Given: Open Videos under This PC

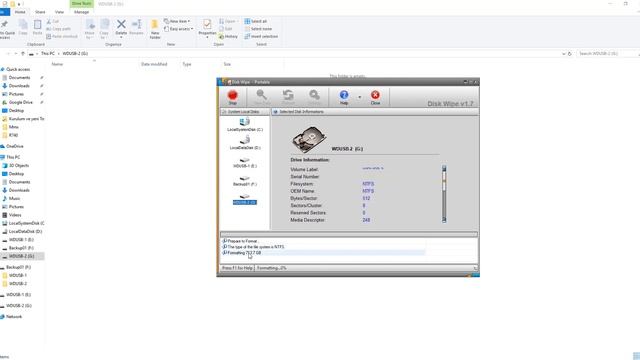Looking at the screenshot, I should click(x=15, y=215).
